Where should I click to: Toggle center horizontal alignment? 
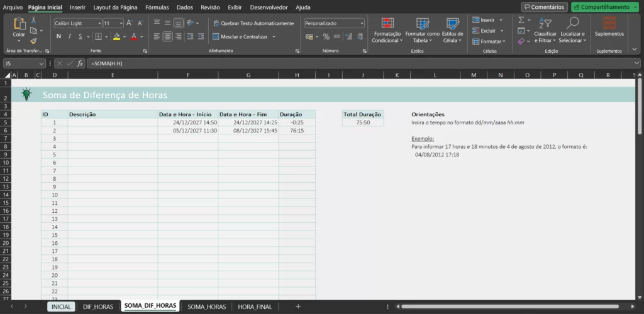(x=167, y=36)
